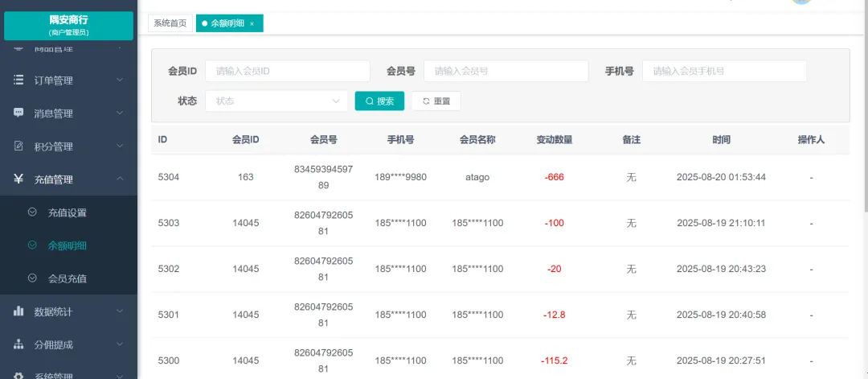Focus the 会员ID input field
Screen dimensions: 868x379
click(x=287, y=72)
